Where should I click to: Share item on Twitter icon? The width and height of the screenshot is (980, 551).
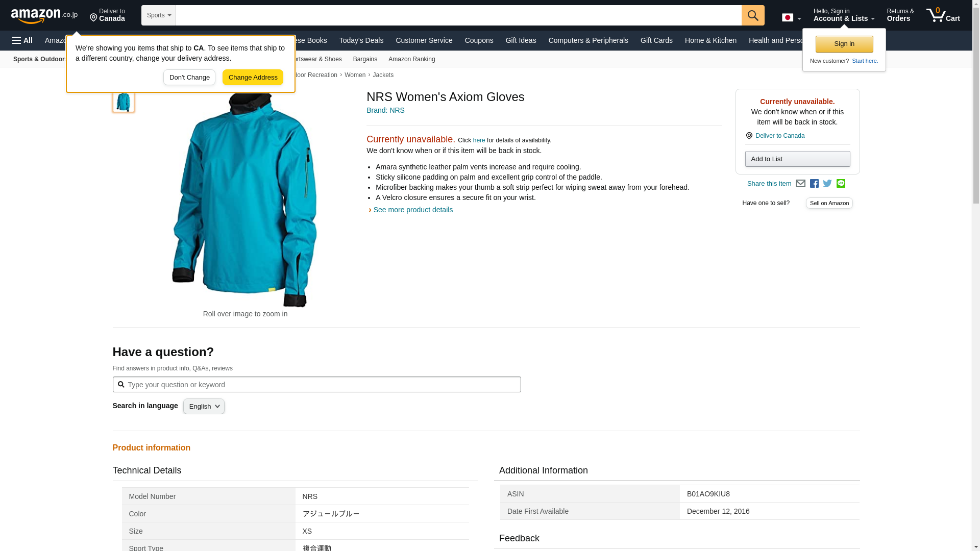point(827,184)
